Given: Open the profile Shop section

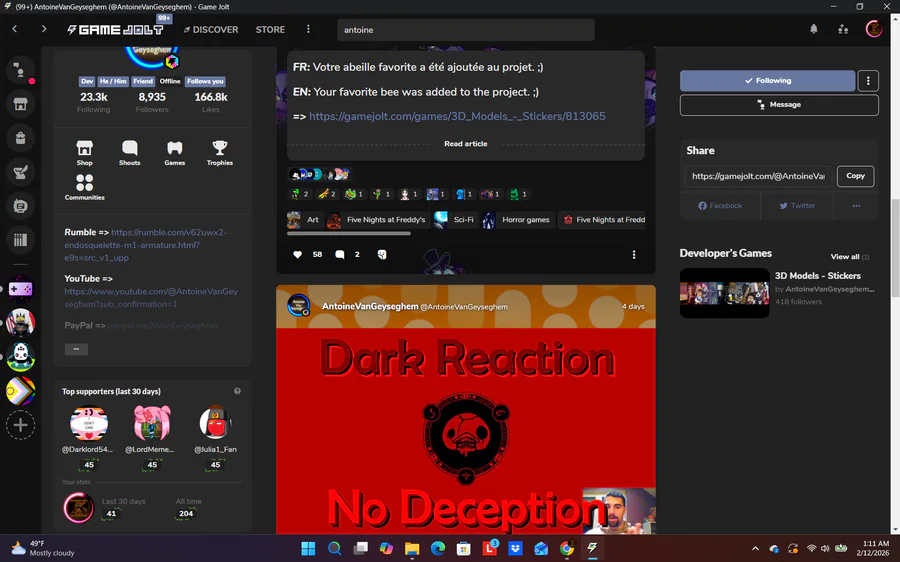Looking at the screenshot, I should 84,153.
